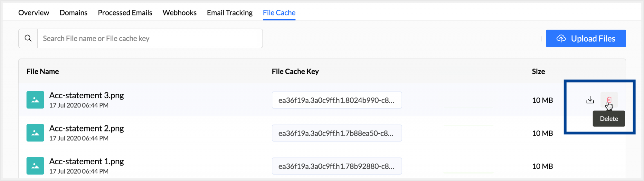Focus the Search File name input field
644x181 pixels.
(x=150, y=39)
